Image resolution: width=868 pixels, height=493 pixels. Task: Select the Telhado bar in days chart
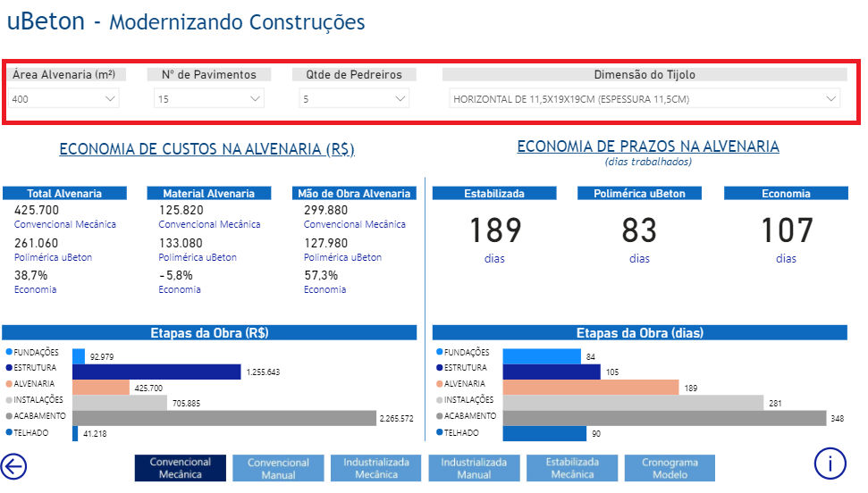tap(544, 433)
